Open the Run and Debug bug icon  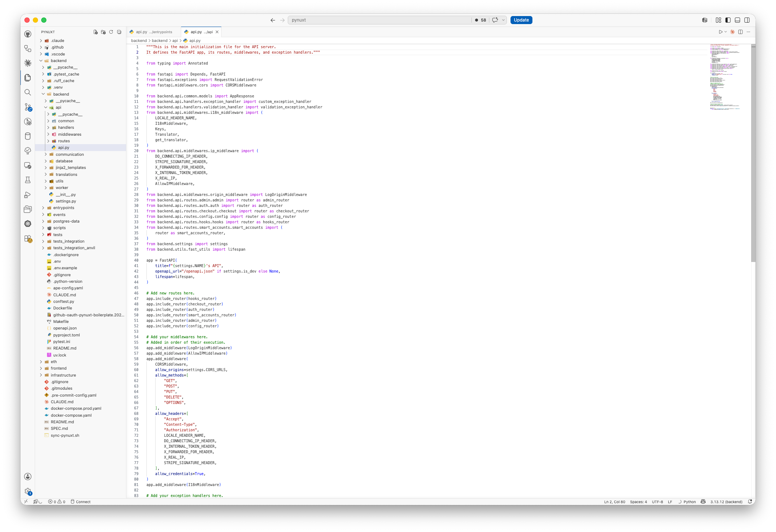tap(28, 194)
